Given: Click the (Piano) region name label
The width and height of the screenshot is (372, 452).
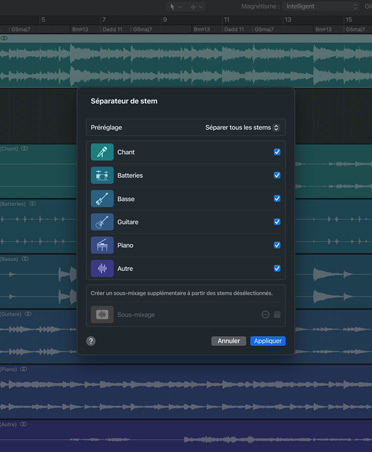Looking at the screenshot, I should 9,369.
